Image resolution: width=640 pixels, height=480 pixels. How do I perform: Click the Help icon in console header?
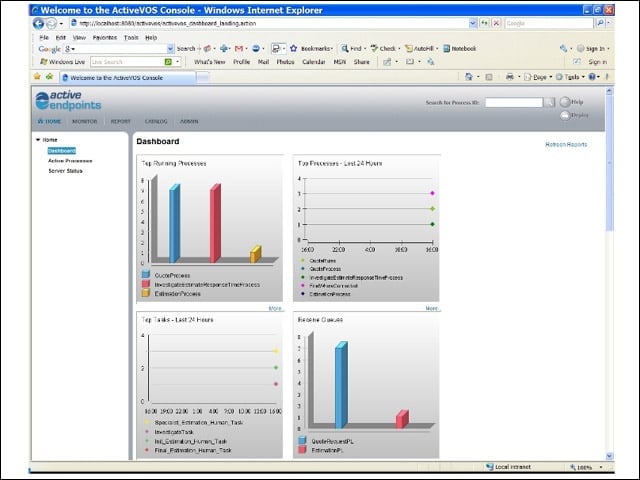pyautogui.click(x=565, y=102)
